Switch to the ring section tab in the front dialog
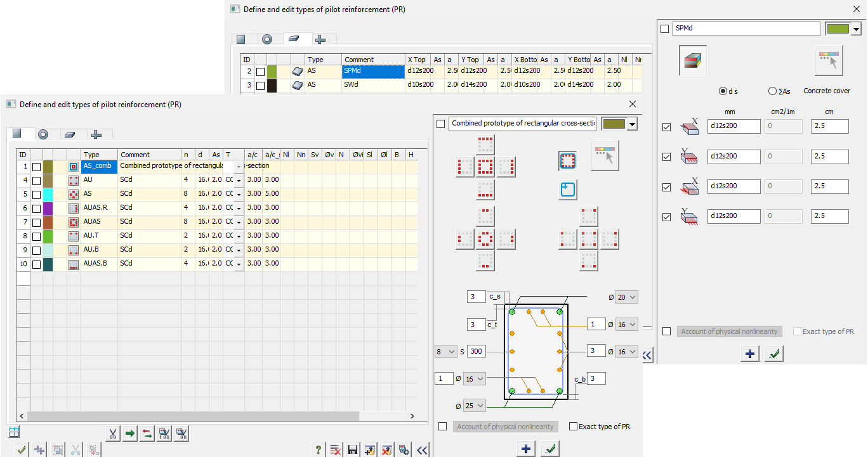868x457 pixels. point(43,134)
